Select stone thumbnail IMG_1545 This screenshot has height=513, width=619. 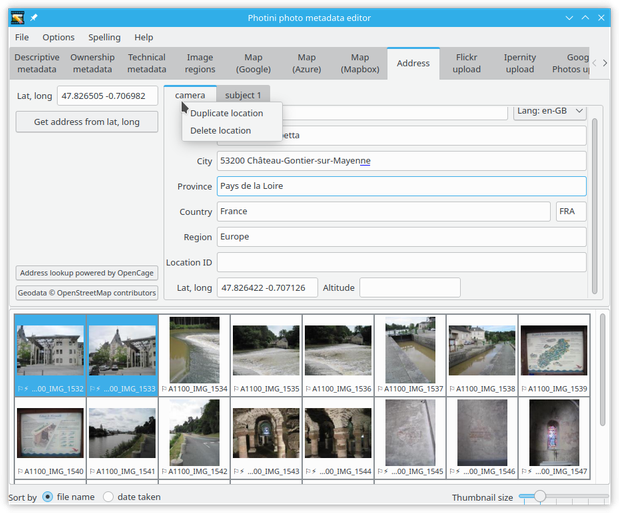pyautogui.click(x=410, y=438)
